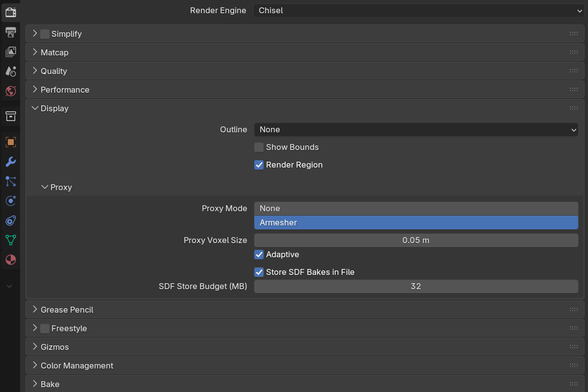
Task: Open the Material properties tab icon
Action: pos(10,260)
